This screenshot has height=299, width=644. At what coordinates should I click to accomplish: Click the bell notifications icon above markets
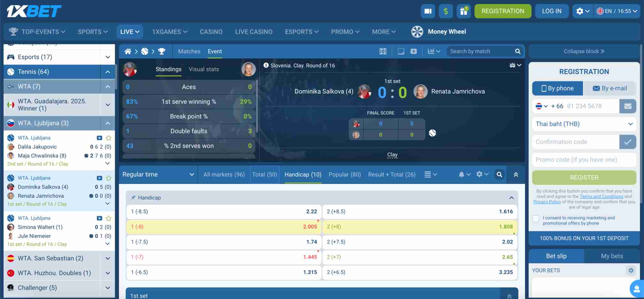click(x=462, y=175)
